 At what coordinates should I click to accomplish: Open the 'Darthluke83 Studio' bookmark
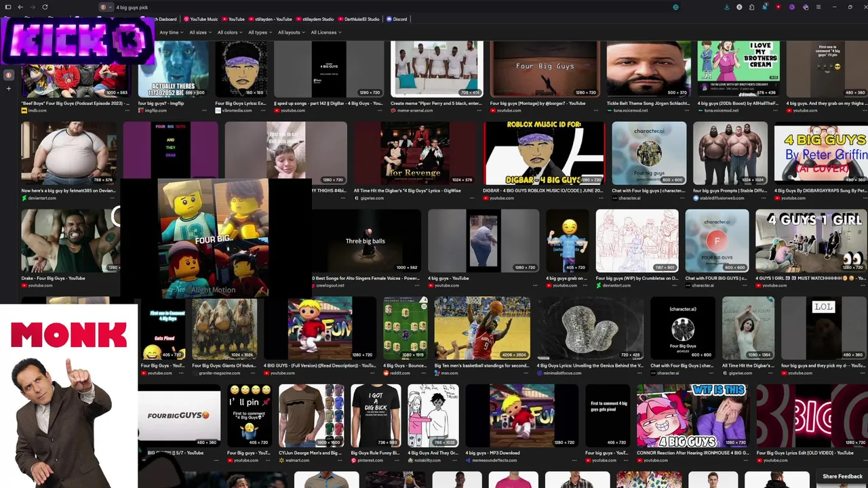tap(359, 19)
